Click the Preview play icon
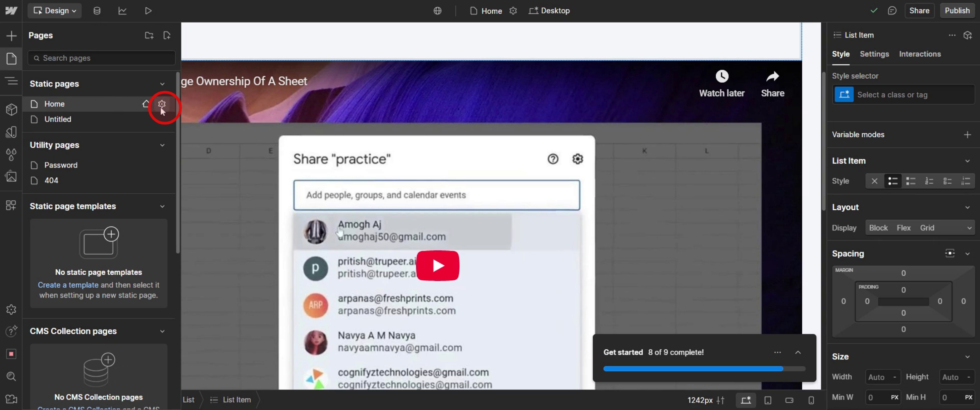Image resolution: width=980 pixels, height=410 pixels. coord(148,11)
